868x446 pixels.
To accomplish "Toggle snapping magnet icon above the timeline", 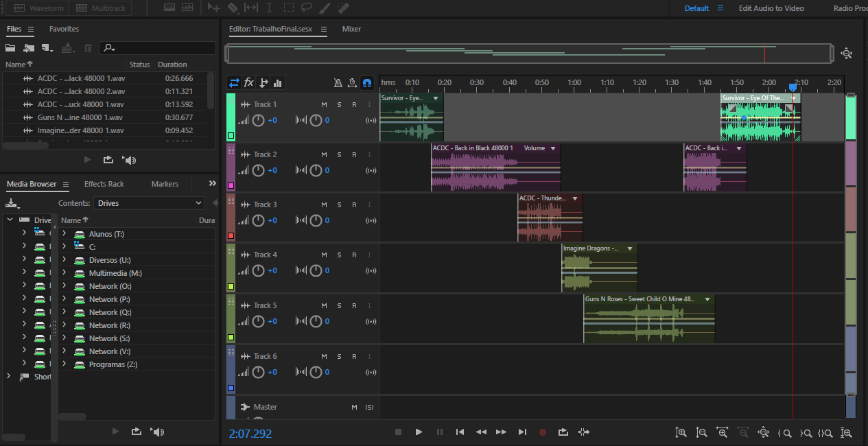I will point(367,83).
